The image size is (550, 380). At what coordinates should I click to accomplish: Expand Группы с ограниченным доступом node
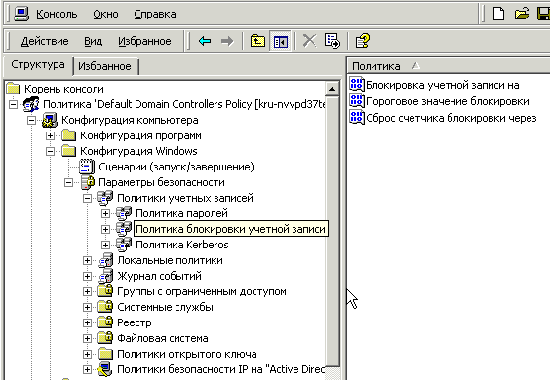click(x=87, y=292)
